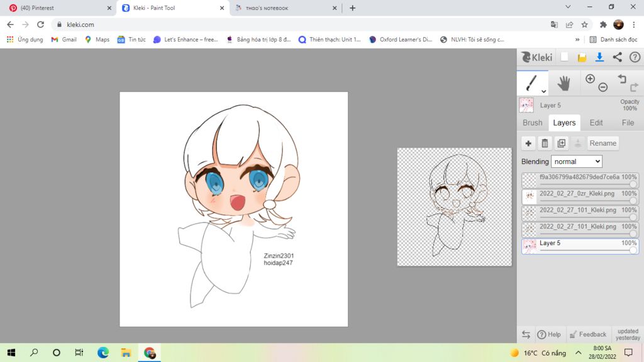Open the Windows notification center
Viewport: 644px width, 362px height.
tap(628, 353)
